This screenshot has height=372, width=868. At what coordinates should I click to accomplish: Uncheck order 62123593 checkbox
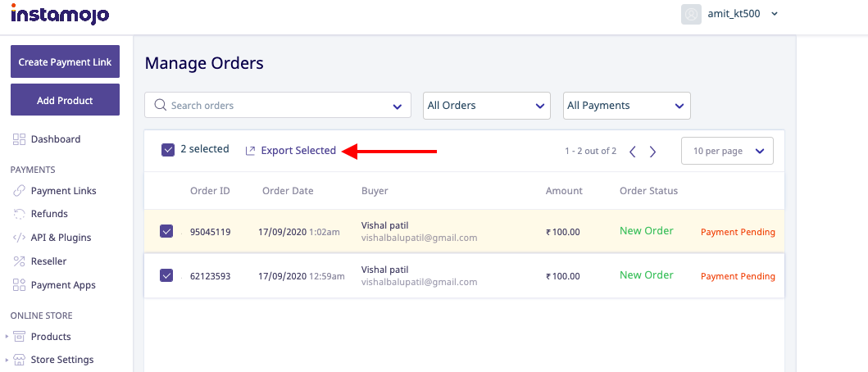[166, 275]
